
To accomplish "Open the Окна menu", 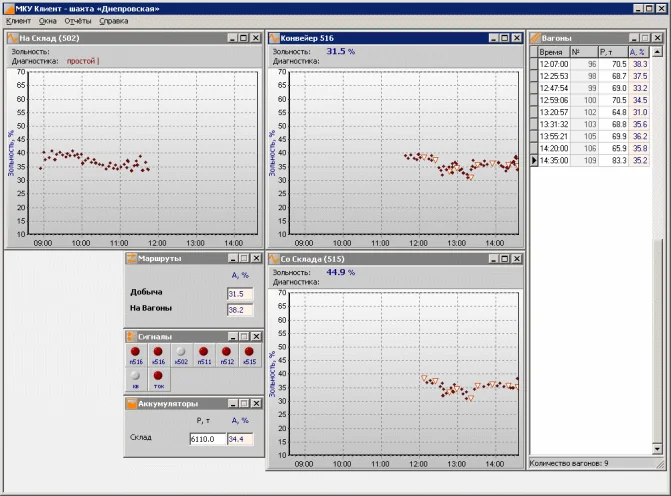I will click(x=48, y=20).
